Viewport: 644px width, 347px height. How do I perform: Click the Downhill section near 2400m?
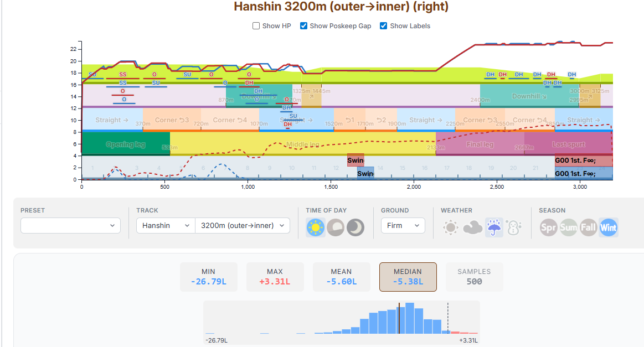coord(529,96)
